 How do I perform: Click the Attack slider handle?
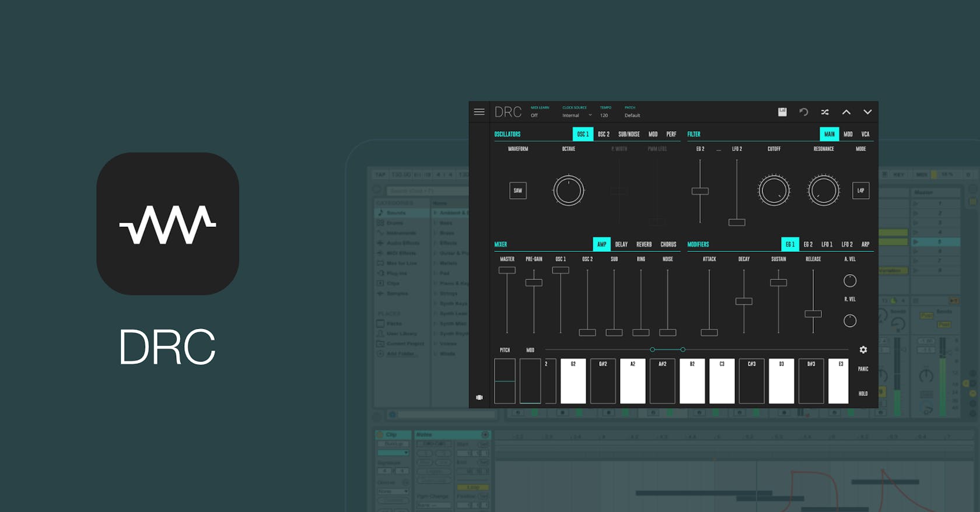pyautogui.click(x=709, y=332)
